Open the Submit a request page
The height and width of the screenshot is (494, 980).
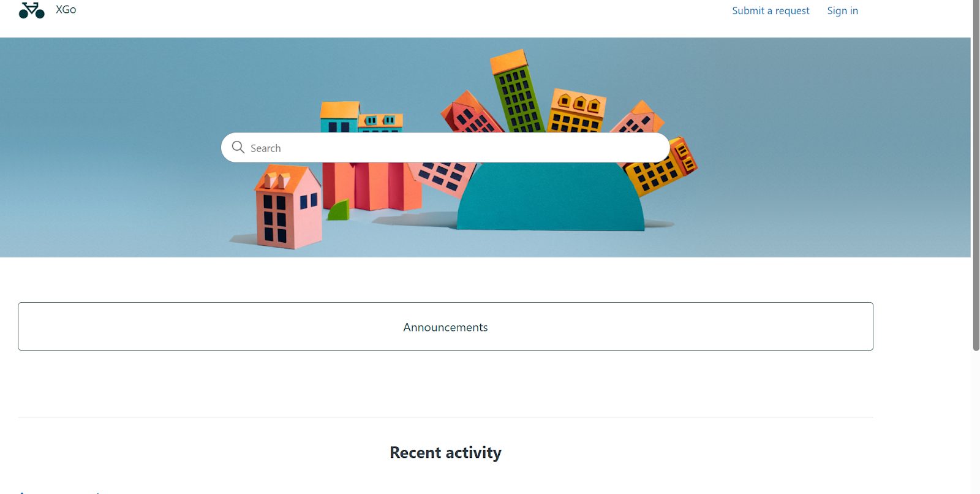tap(770, 10)
